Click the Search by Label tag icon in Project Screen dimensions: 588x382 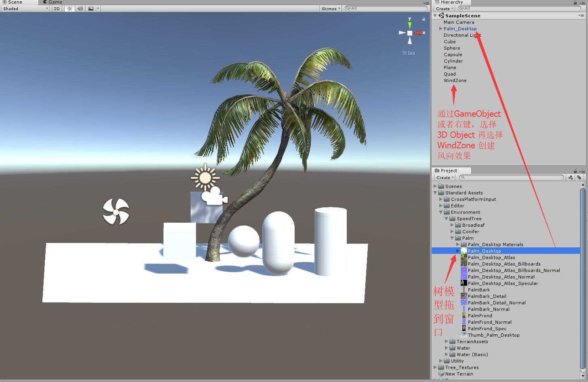click(x=579, y=177)
